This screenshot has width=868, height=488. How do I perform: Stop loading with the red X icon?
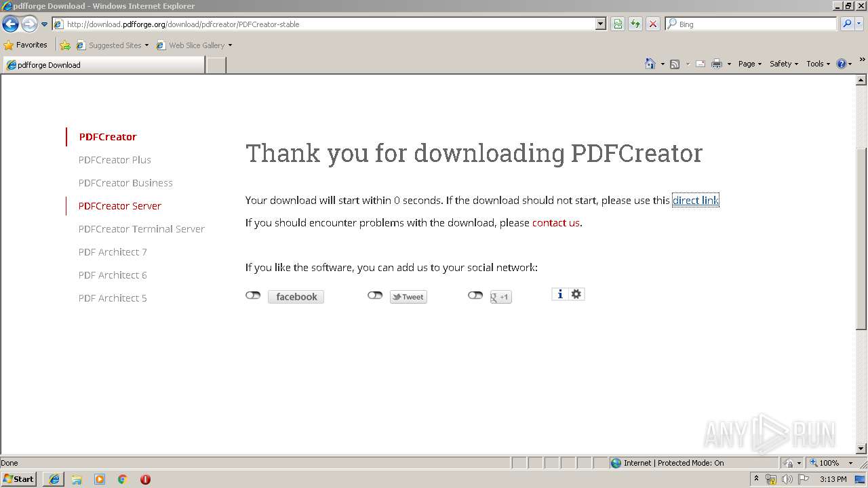(653, 24)
